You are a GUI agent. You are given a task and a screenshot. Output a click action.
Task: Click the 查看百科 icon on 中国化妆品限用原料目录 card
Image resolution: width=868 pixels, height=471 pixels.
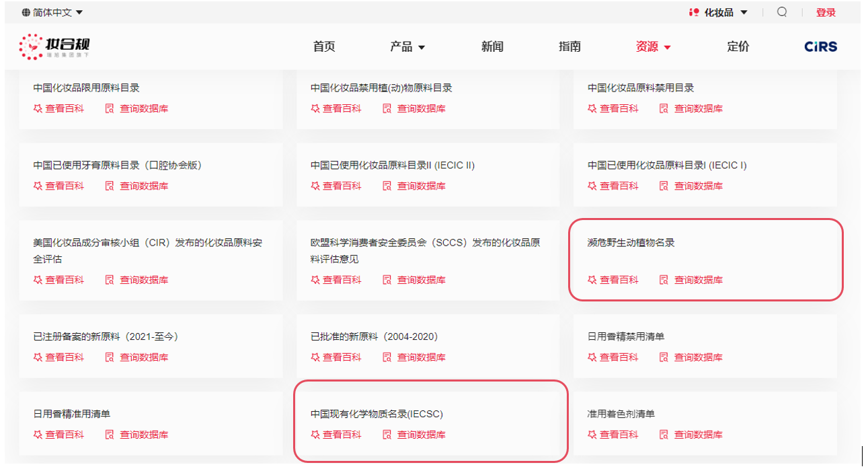37,108
